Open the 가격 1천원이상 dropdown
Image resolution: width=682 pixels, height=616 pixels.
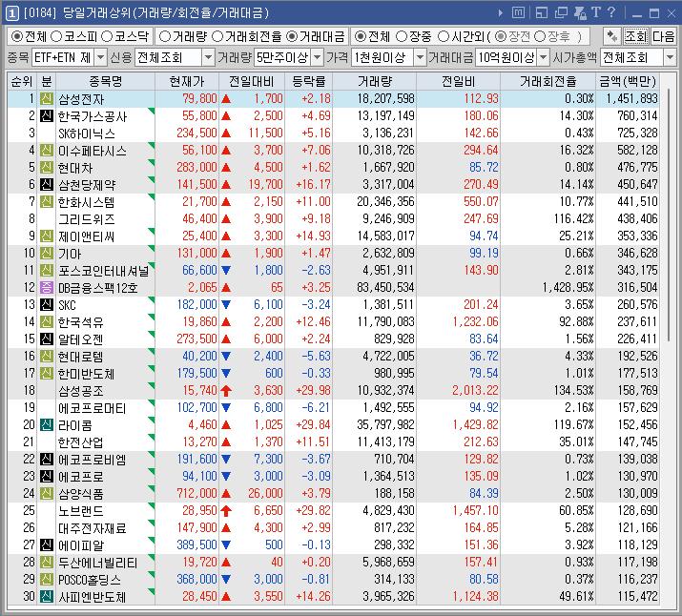click(420, 57)
